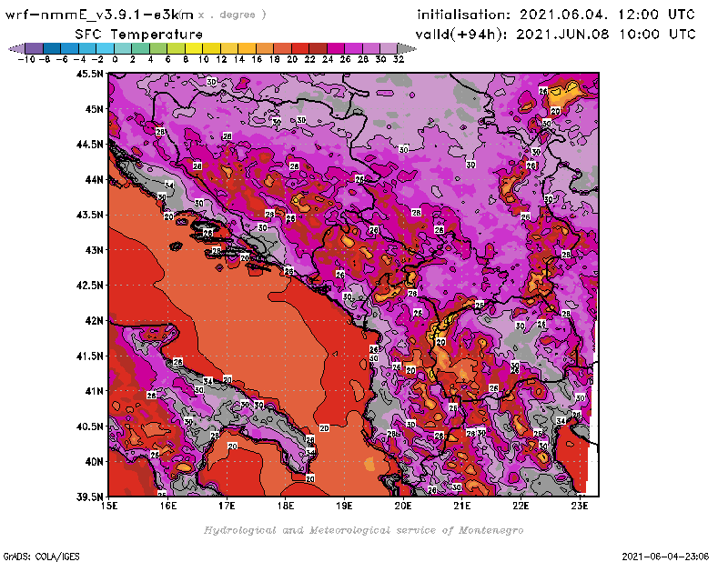This screenshot has height=562, width=728.
Task: Click the 'valid(+94h): 2021.JUN.08 10:00 UTC' text
Action: (556, 35)
